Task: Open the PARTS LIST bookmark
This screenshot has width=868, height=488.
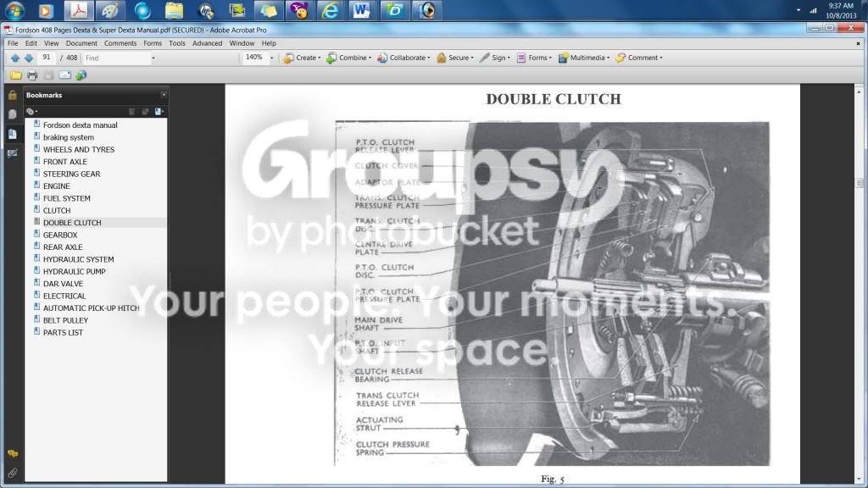Action: tap(63, 332)
